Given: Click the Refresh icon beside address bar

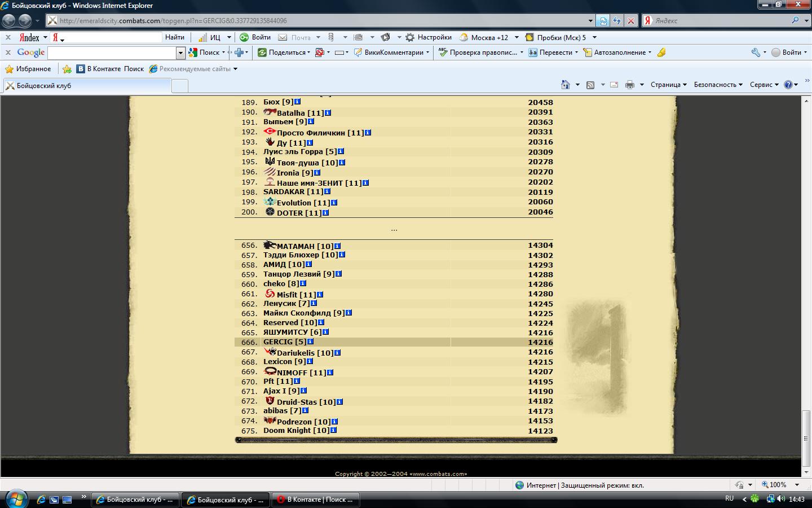Looking at the screenshot, I should 617,21.
